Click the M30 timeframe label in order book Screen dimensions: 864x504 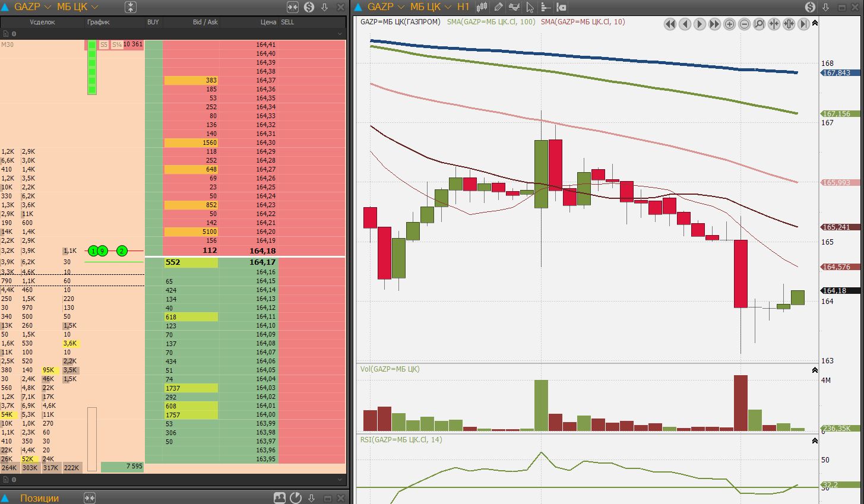[x=7, y=45]
